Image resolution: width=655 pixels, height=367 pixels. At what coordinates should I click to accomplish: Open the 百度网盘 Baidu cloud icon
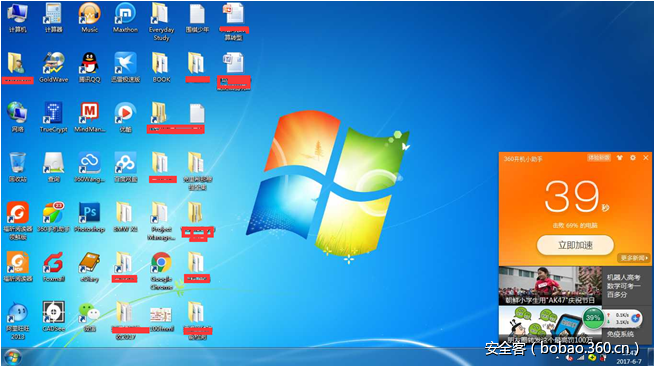[125, 167]
